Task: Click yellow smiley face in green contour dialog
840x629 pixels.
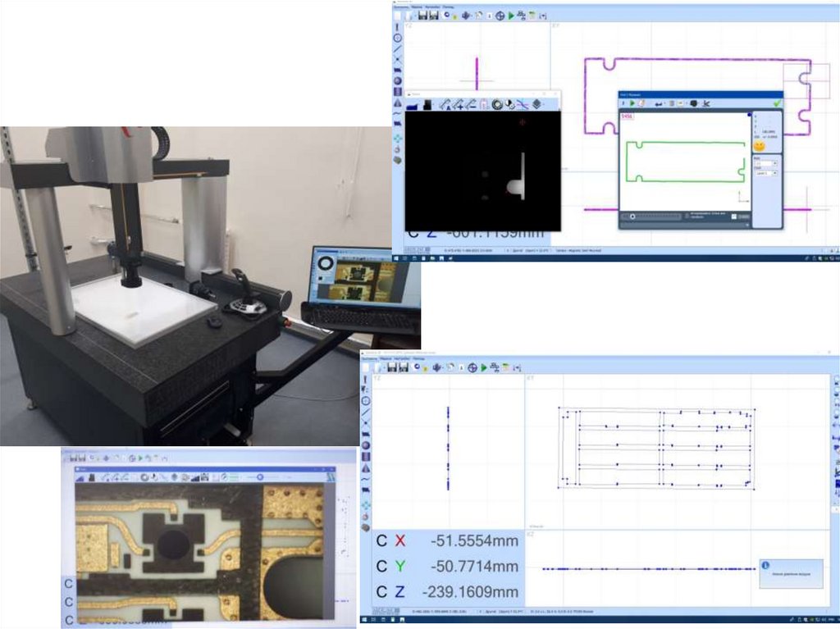Action: tap(759, 146)
